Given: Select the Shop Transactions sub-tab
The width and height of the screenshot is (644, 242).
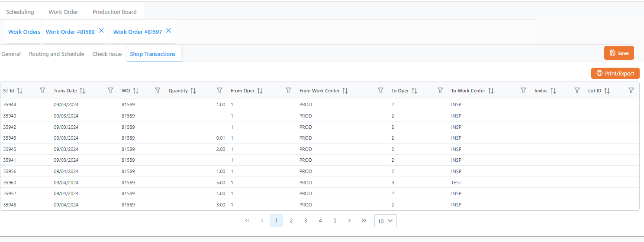Looking at the screenshot, I should click(153, 54).
